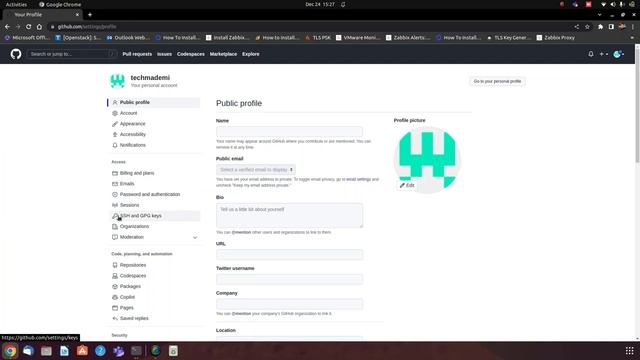
Task: Open Thunderbird mail in the dock
Action: tap(28, 351)
